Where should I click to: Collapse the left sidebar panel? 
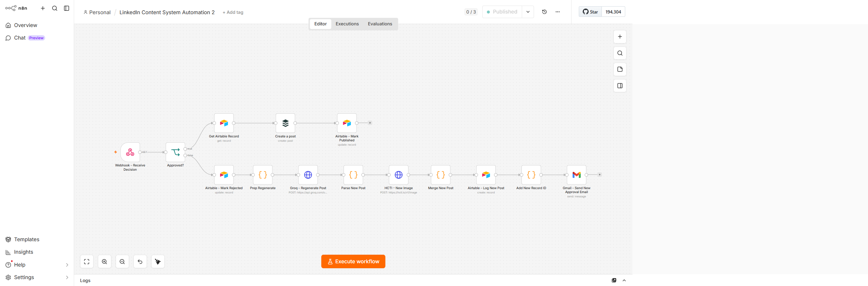pyautogui.click(x=67, y=8)
